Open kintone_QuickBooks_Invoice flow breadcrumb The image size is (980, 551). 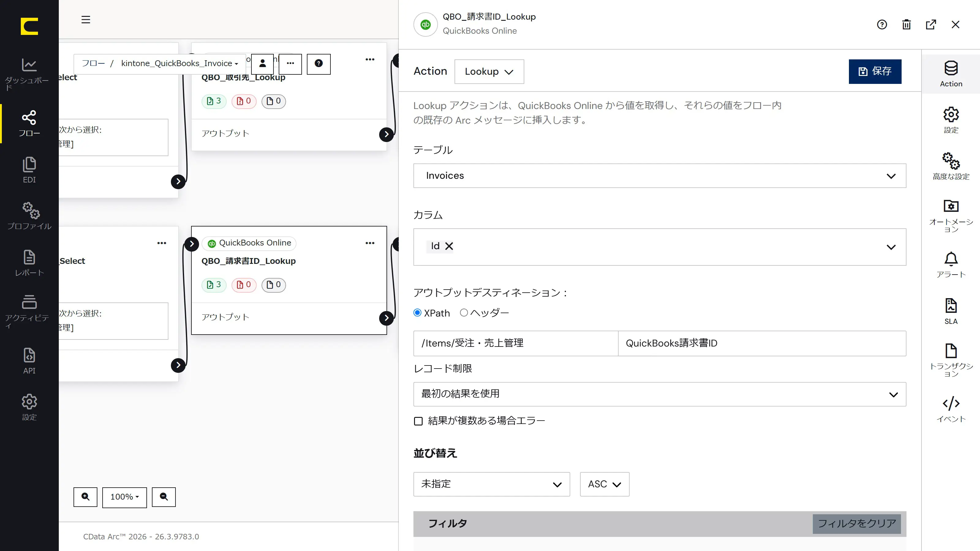179,63
